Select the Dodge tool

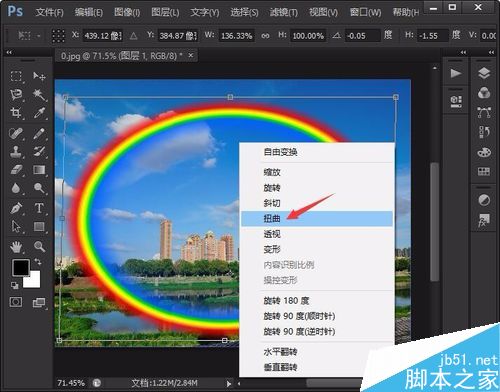(39, 188)
